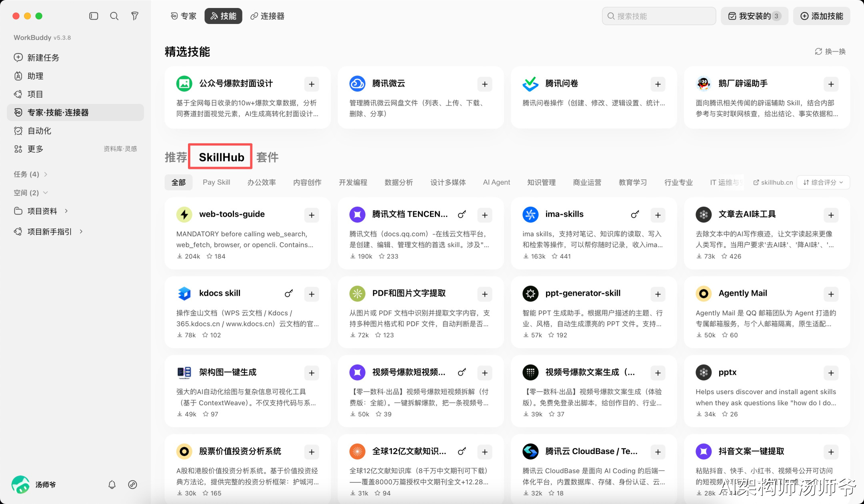Install 抖音文案一键提取 via plus icon
This screenshot has width=864, height=504.
(x=831, y=452)
